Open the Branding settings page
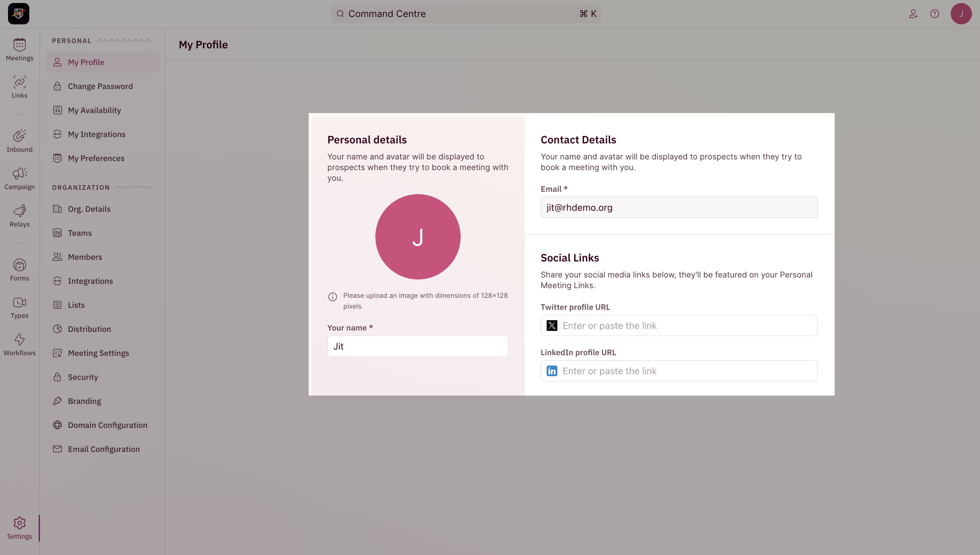This screenshot has height=555, width=980. (x=102, y=401)
